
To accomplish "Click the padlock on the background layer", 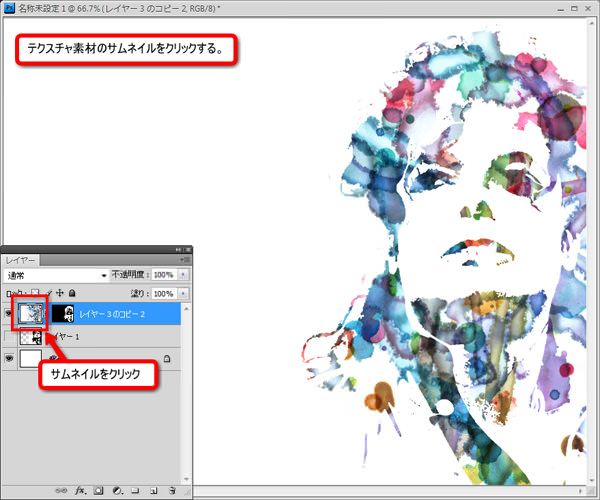I will point(167,359).
